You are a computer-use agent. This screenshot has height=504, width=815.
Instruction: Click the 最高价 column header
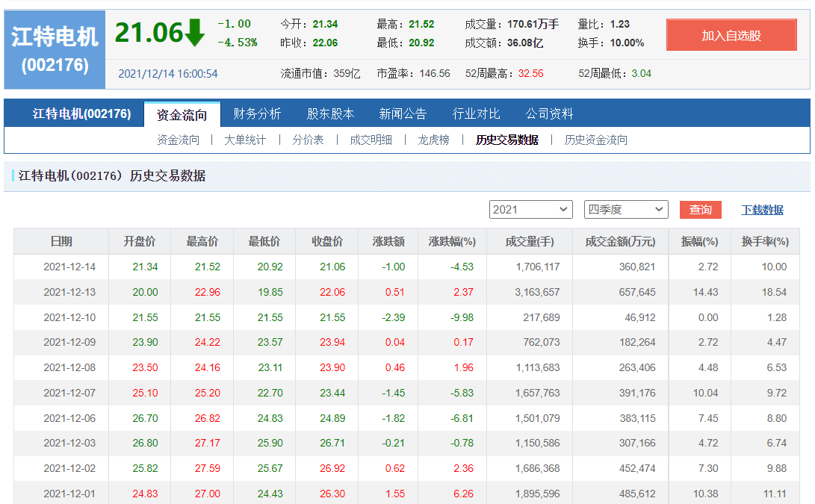click(202, 242)
